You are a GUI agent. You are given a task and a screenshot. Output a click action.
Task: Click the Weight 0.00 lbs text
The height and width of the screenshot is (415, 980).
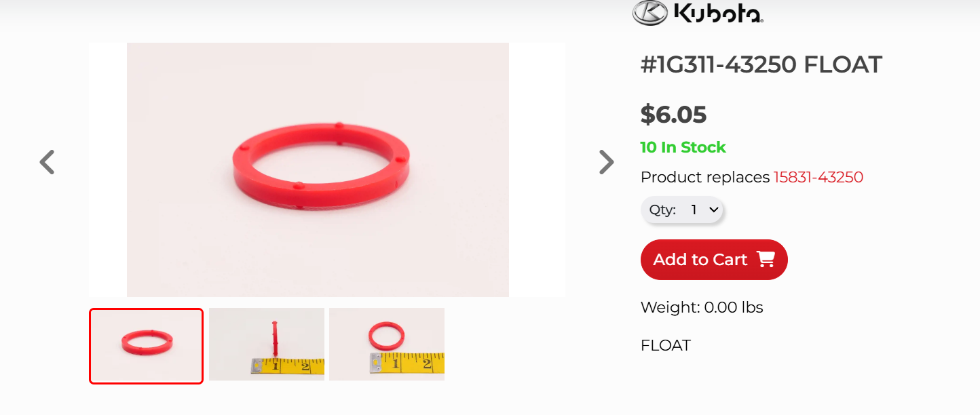pos(702,307)
